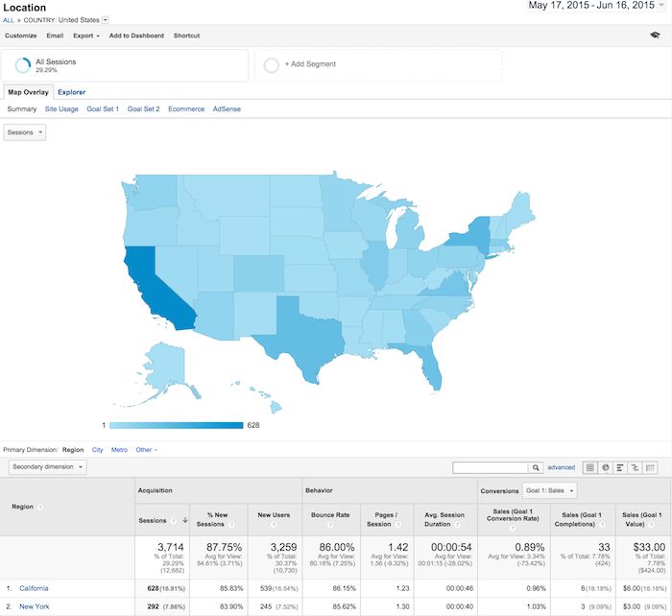The width and height of the screenshot is (672, 616).
Task: Click the California region link
Action: tap(34, 588)
